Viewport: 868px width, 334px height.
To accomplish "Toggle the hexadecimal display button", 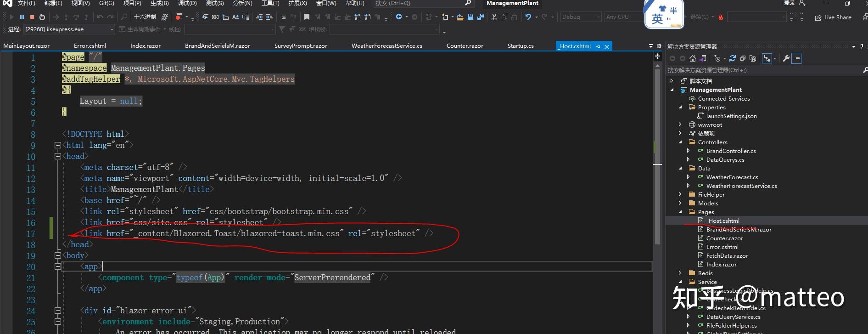I will coord(145,17).
